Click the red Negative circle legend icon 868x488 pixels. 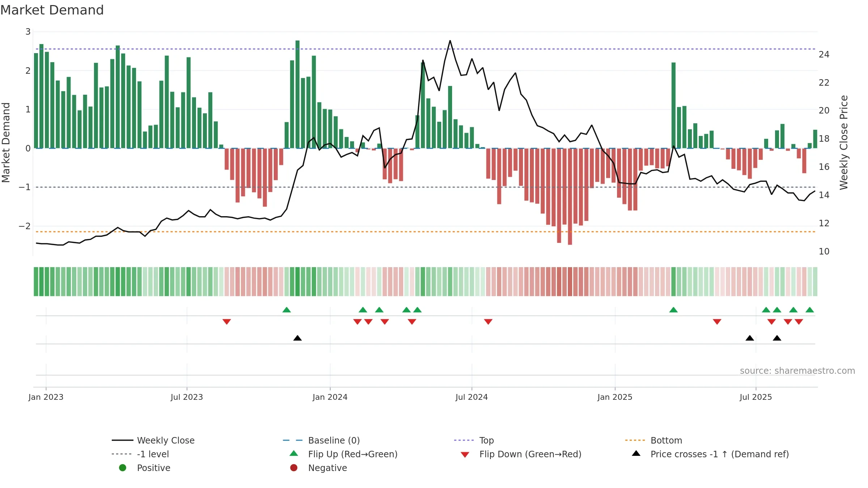[294, 468]
